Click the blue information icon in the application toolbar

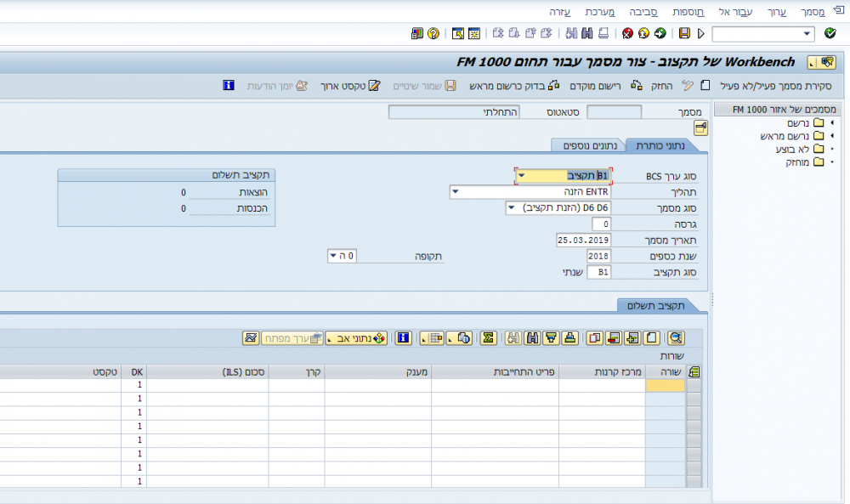click(x=228, y=86)
